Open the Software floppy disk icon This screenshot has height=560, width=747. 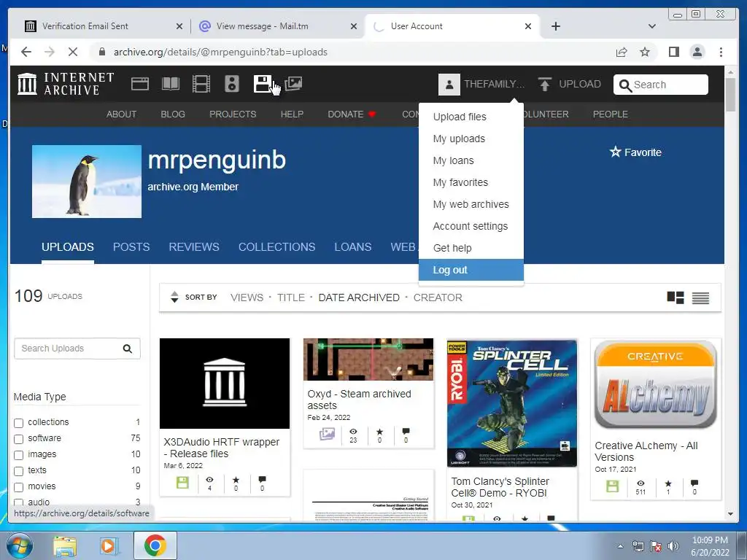[x=263, y=84]
